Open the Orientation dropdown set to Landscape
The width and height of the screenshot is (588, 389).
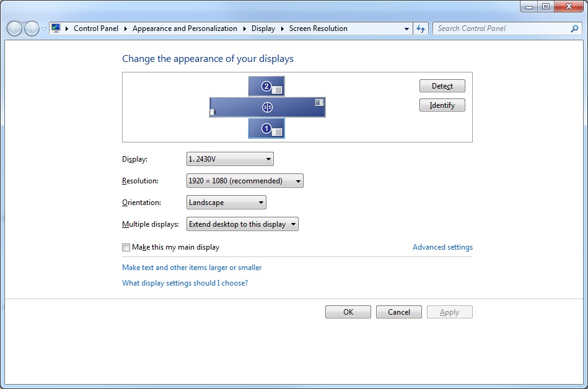(226, 203)
